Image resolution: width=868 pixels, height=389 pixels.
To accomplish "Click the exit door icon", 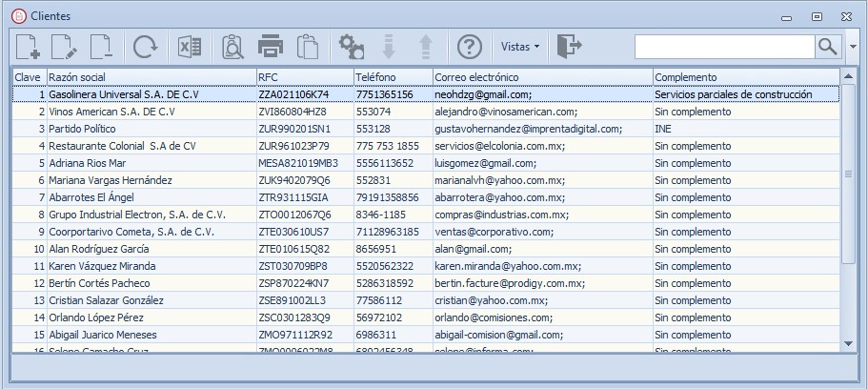I will tap(569, 46).
